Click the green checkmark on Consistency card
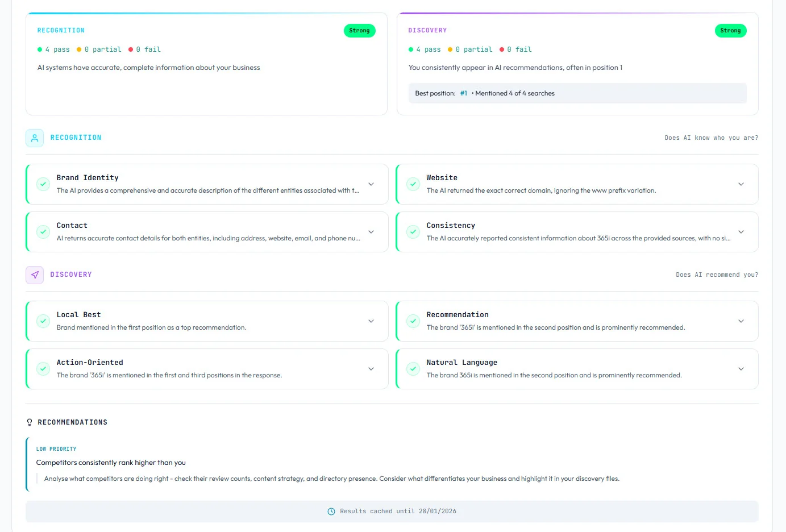 413,232
